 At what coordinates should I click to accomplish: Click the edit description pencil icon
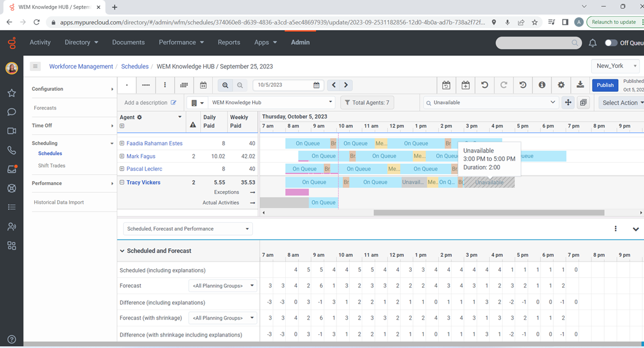[174, 103]
